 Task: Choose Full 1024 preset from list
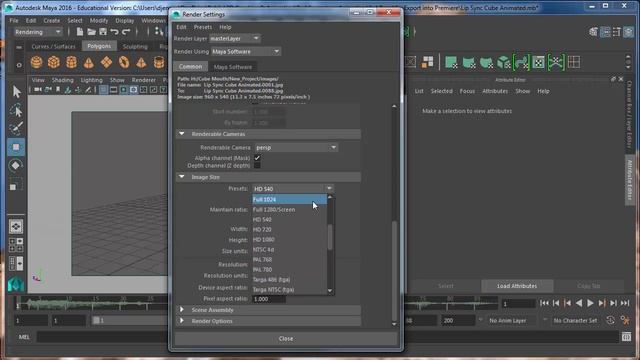(289, 199)
